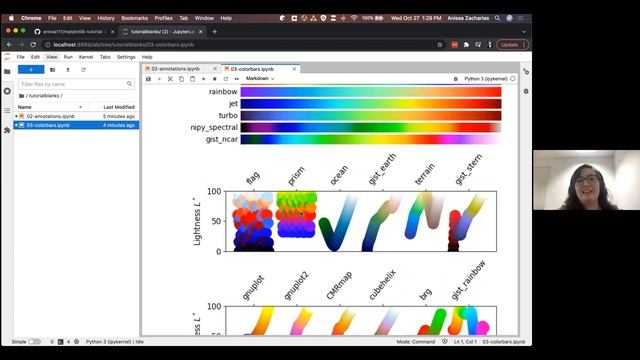Select 02-annotations.ipynb in the file list
The image size is (640, 360).
(x=76, y=116)
